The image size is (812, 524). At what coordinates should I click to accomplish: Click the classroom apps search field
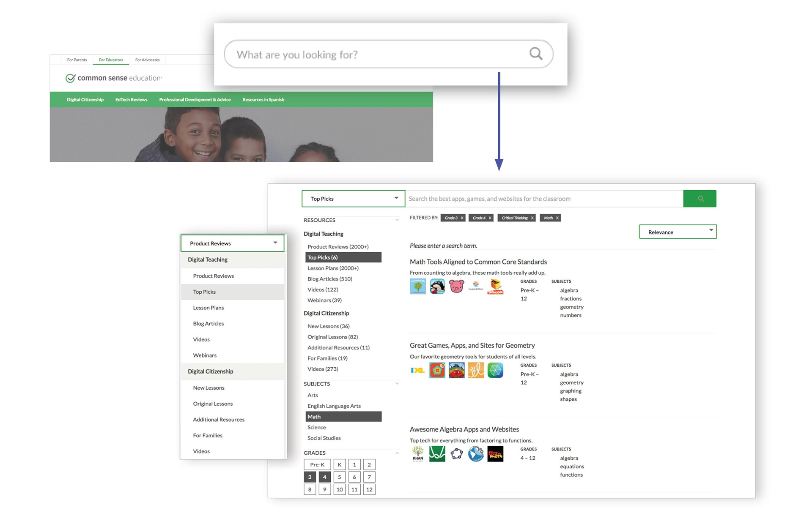(544, 199)
